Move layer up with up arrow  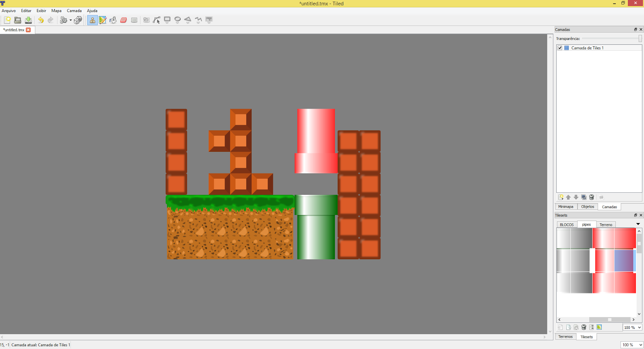pos(568,197)
